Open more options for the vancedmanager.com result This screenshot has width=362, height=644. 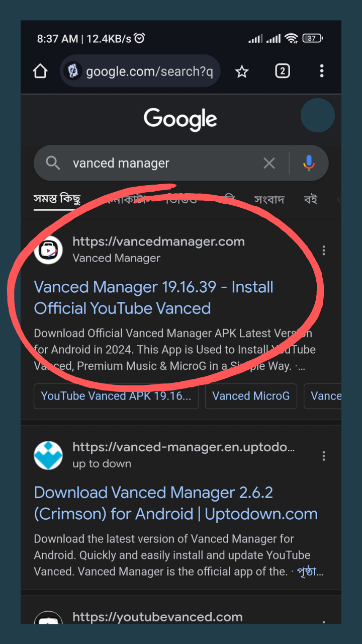pos(324,250)
